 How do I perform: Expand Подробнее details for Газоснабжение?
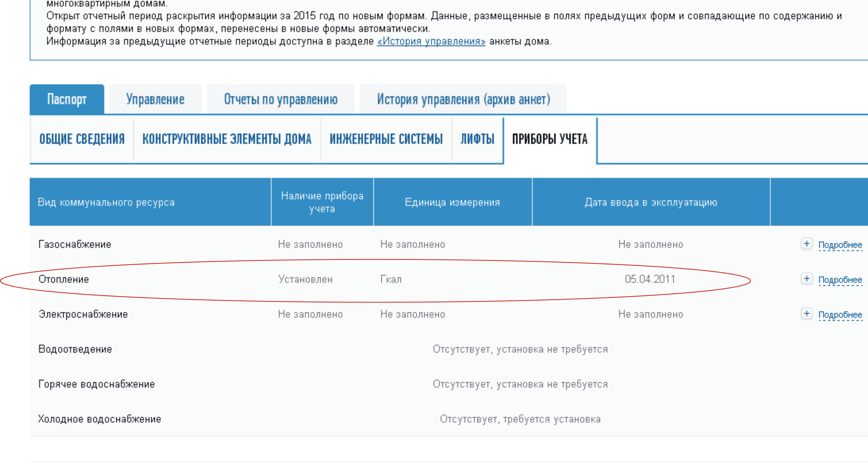(x=840, y=245)
